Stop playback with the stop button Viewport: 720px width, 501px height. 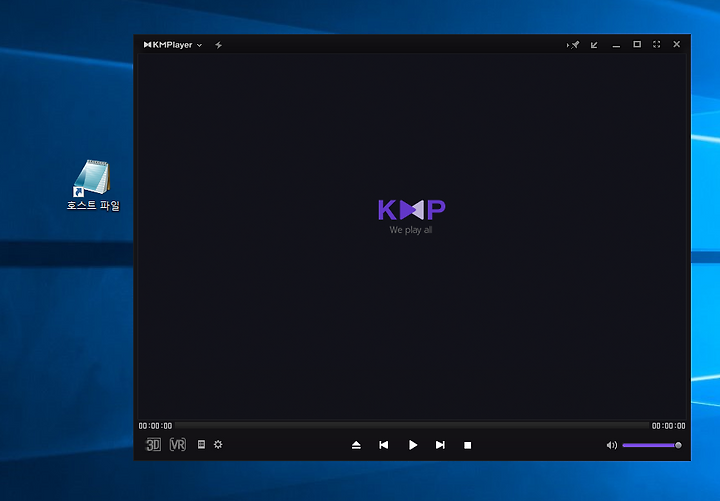(x=467, y=445)
